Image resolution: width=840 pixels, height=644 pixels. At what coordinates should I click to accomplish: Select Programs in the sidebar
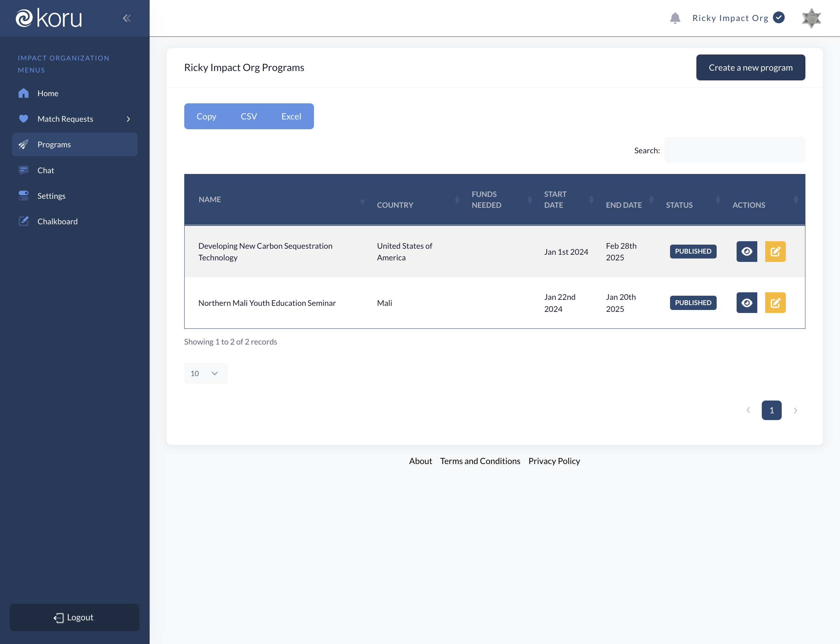click(x=74, y=145)
